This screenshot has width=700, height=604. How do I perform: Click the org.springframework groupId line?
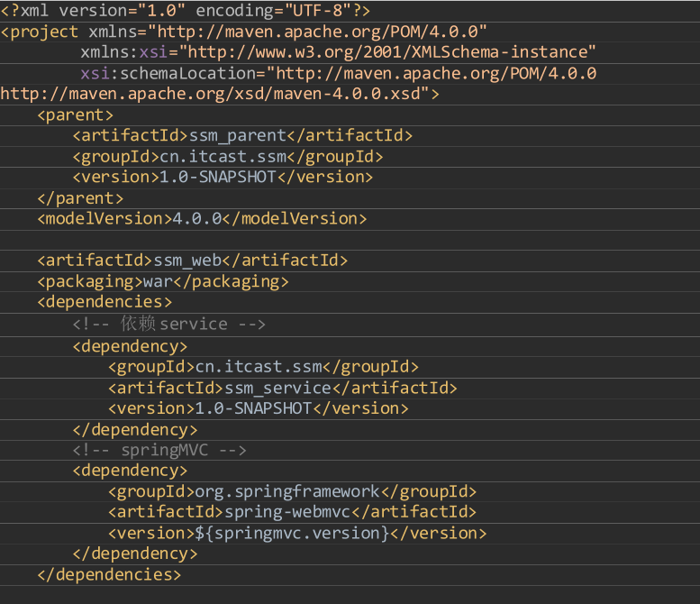[293, 492]
